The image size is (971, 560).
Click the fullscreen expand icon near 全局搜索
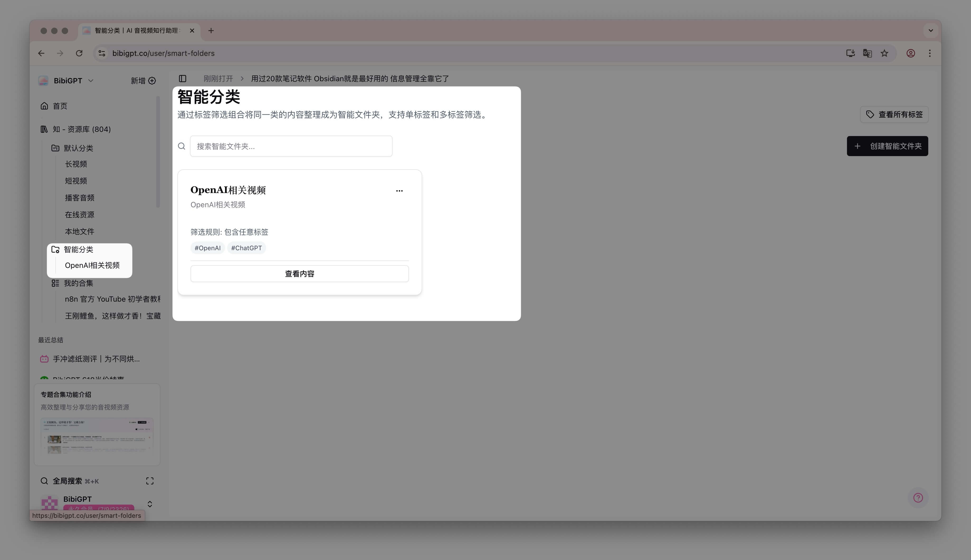pos(150,481)
